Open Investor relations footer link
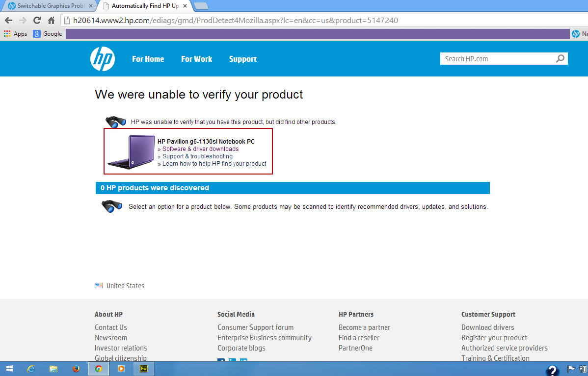Image resolution: width=588 pixels, height=376 pixels. point(121,348)
